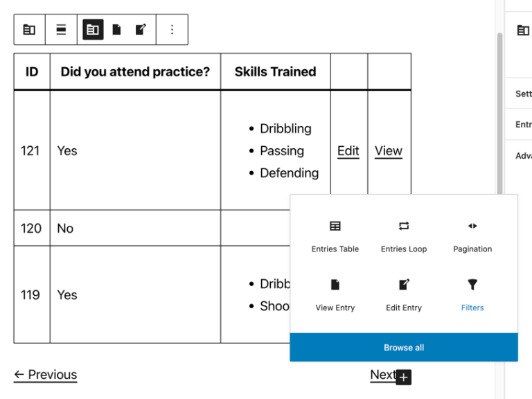The width and height of the screenshot is (532, 399).
Task: Open the View link for entry 121
Action: point(389,151)
